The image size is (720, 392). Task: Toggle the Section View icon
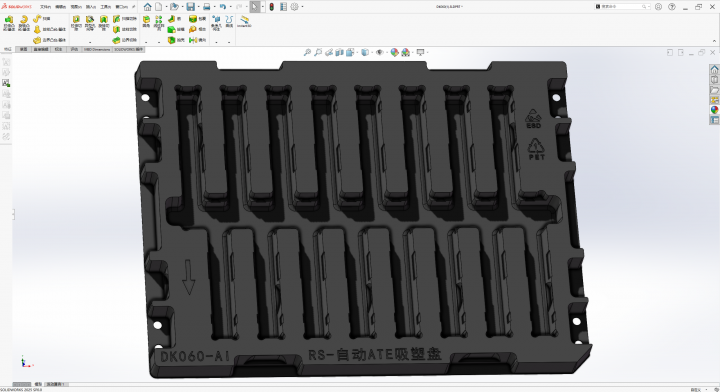(x=339, y=52)
